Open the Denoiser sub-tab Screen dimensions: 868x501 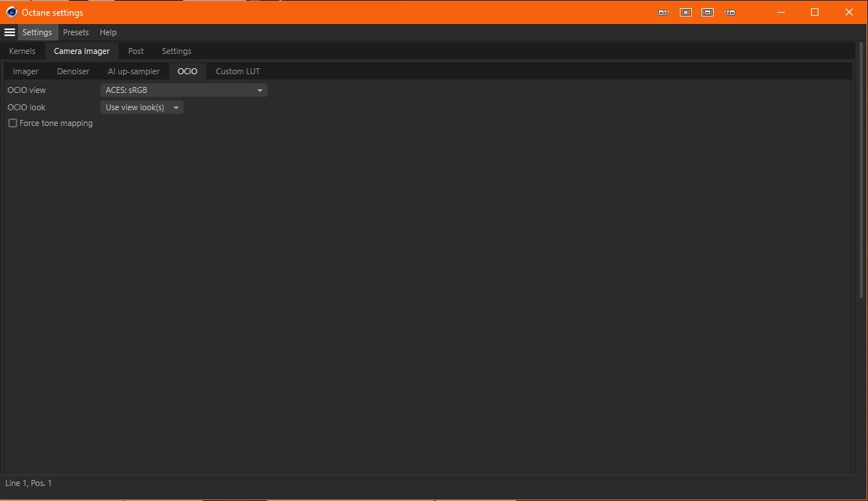tap(73, 71)
